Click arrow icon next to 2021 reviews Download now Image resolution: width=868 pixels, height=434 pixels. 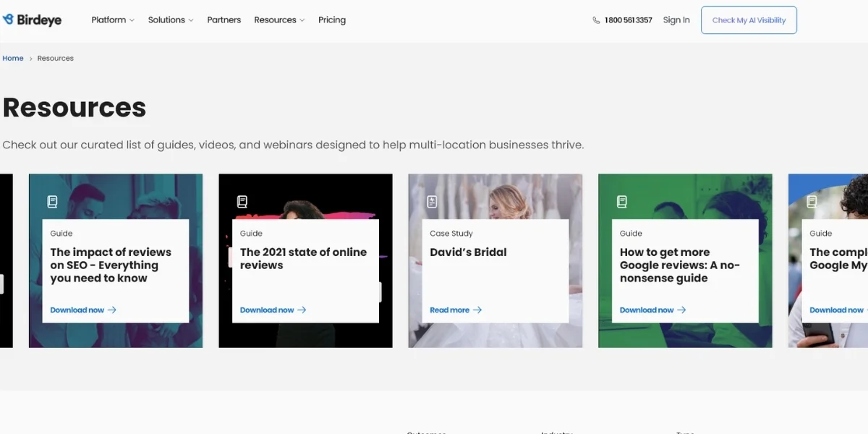(302, 310)
